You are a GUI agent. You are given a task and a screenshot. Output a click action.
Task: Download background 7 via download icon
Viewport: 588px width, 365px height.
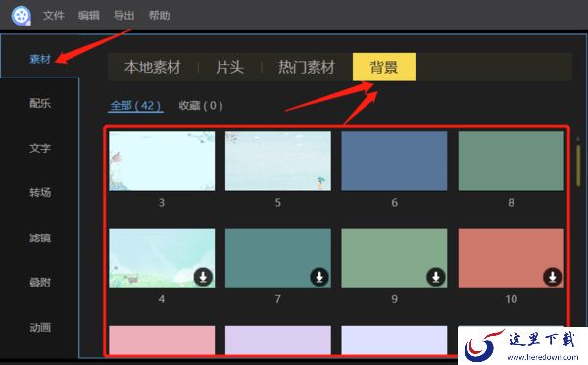[319, 277]
